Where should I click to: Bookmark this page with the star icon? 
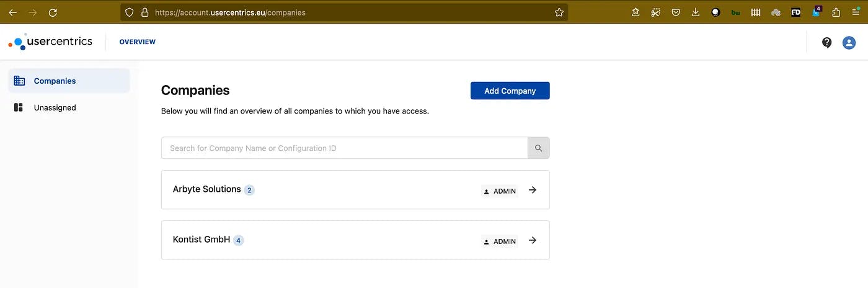point(559,12)
